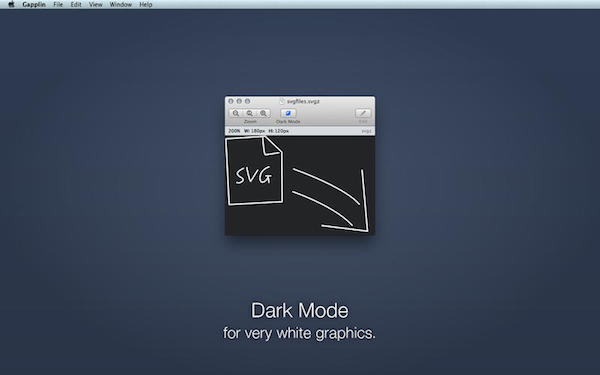Image resolution: width=600 pixels, height=375 pixels.
Task: Open the File menu
Action: [58, 5]
